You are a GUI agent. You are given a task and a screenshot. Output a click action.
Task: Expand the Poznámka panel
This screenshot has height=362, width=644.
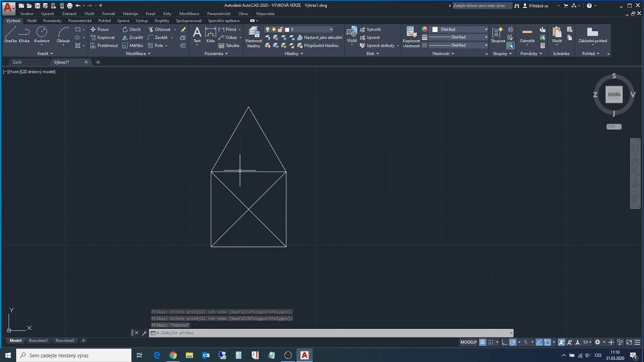point(216,53)
